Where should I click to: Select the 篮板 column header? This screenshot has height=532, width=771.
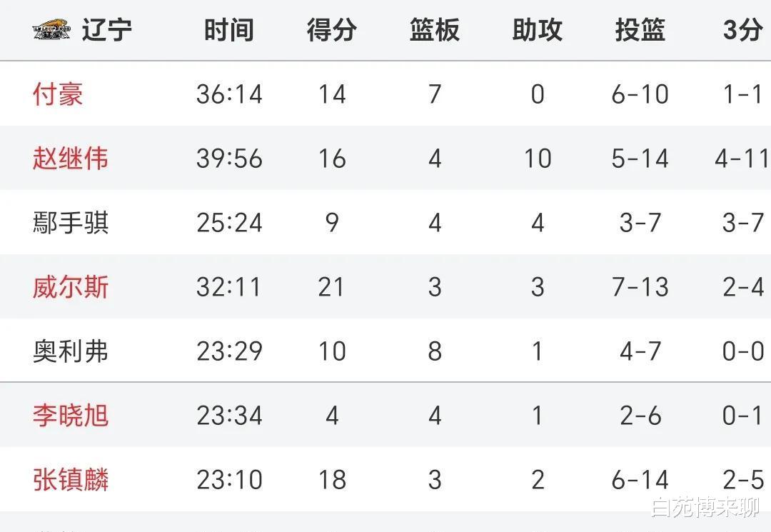click(x=435, y=30)
